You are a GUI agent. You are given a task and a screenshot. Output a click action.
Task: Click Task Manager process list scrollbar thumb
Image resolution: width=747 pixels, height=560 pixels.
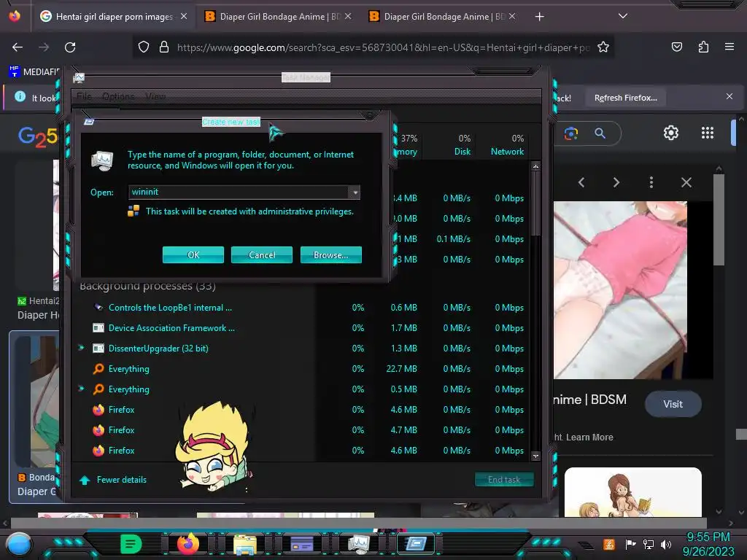[x=535, y=204]
